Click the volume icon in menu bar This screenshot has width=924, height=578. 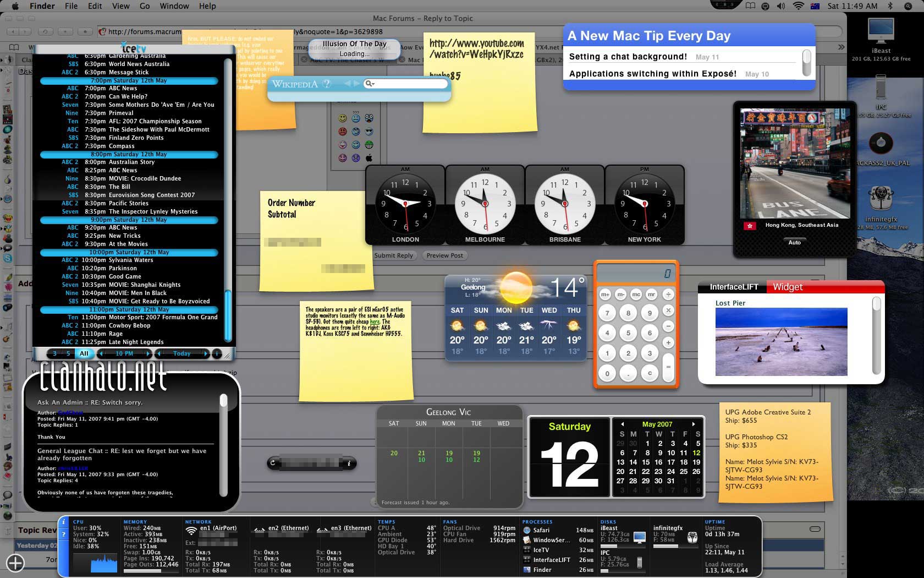tap(781, 6)
